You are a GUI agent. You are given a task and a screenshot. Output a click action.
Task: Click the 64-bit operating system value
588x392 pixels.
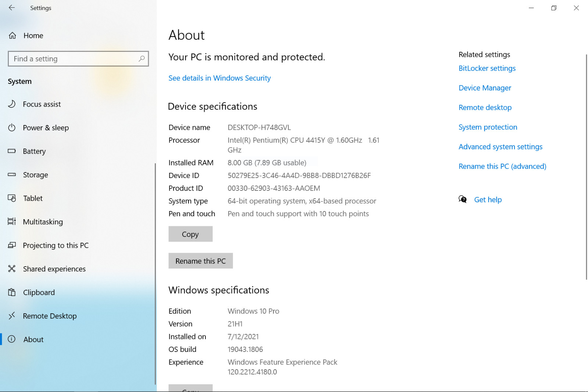pos(302,201)
